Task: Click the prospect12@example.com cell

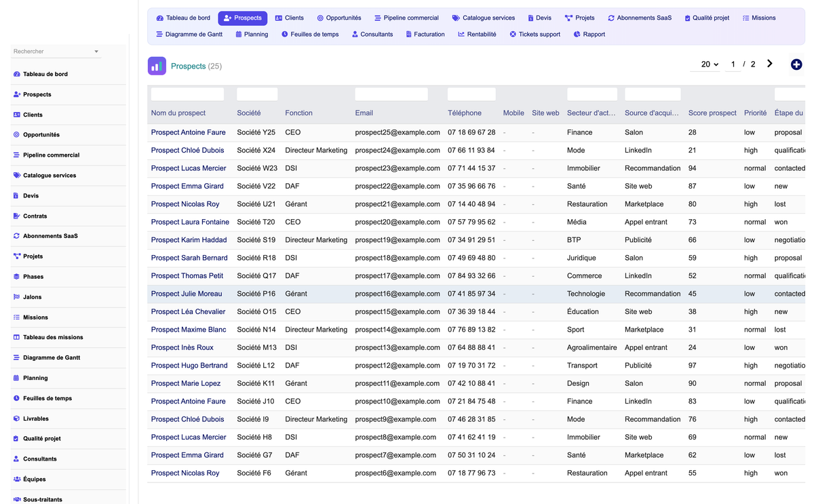Action: pyautogui.click(x=398, y=366)
